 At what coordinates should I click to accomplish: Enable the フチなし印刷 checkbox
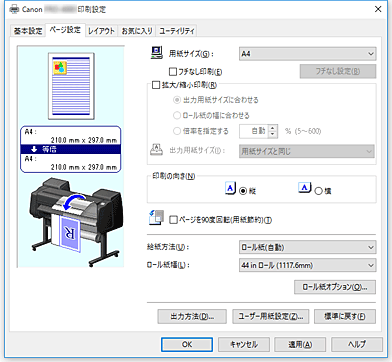point(173,71)
